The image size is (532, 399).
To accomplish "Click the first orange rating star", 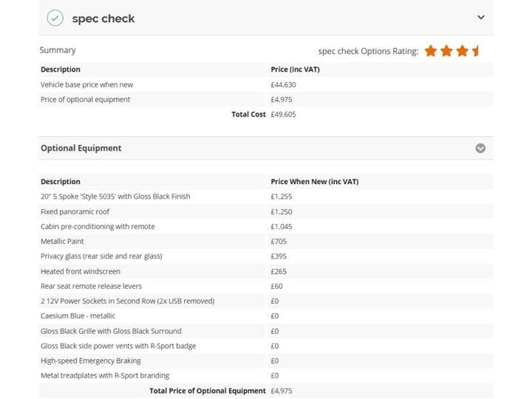I will 431,51.
